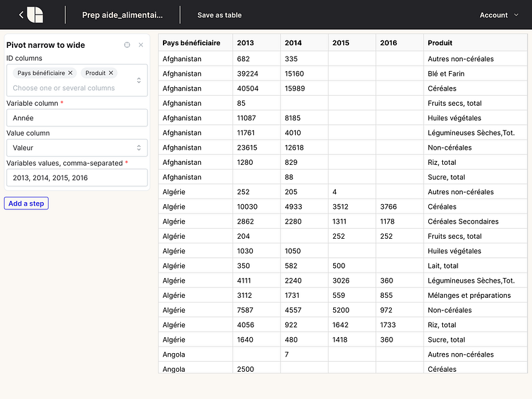Open the step options icon on Pivot panel
The width and height of the screenshot is (532, 399).
[x=126, y=45]
